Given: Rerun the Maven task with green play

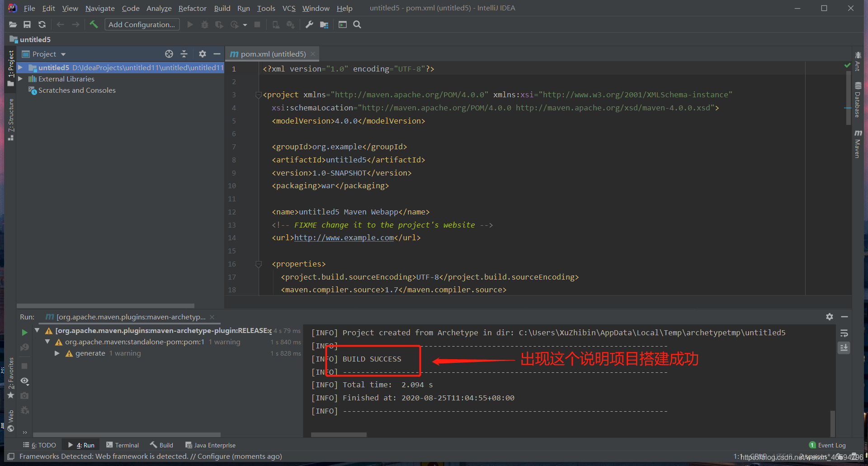Looking at the screenshot, I should (24, 333).
